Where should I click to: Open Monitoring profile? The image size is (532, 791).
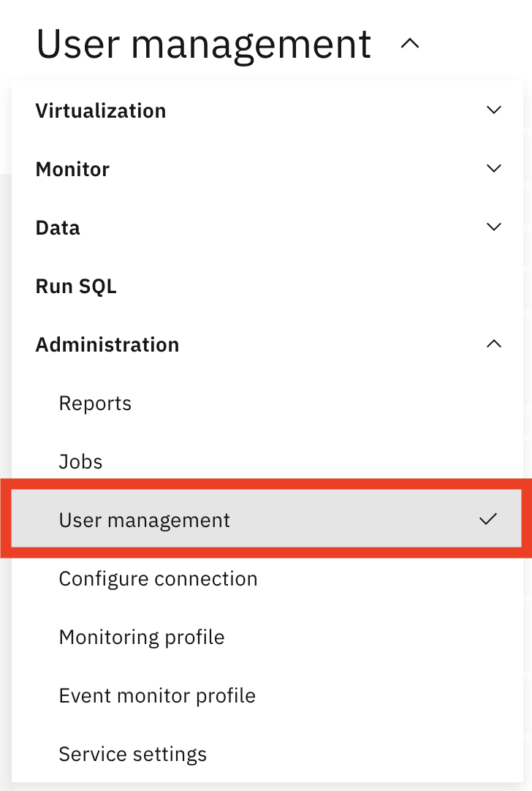141,637
